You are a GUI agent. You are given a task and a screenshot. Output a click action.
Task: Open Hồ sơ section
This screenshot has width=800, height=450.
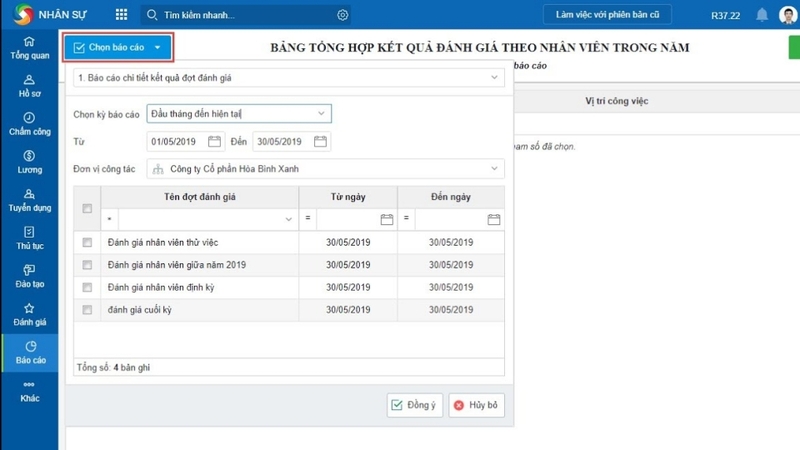(x=30, y=86)
